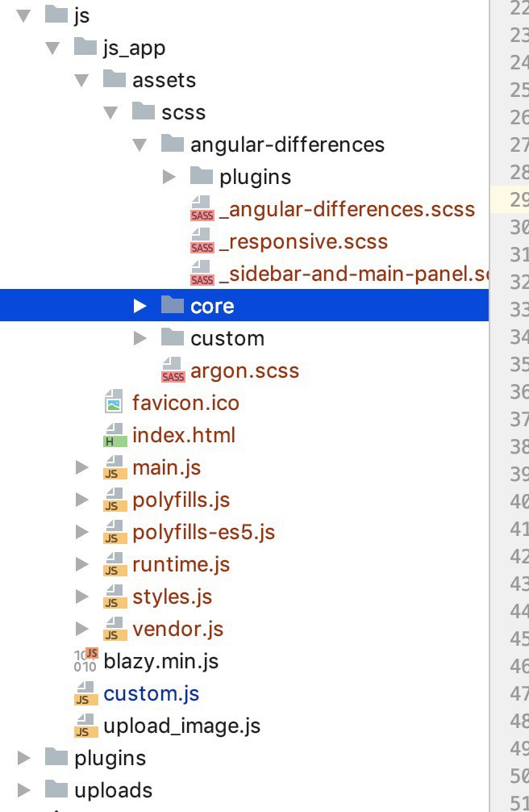
Task: Click the JS icon beside custom.js
Action: [85, 693]
